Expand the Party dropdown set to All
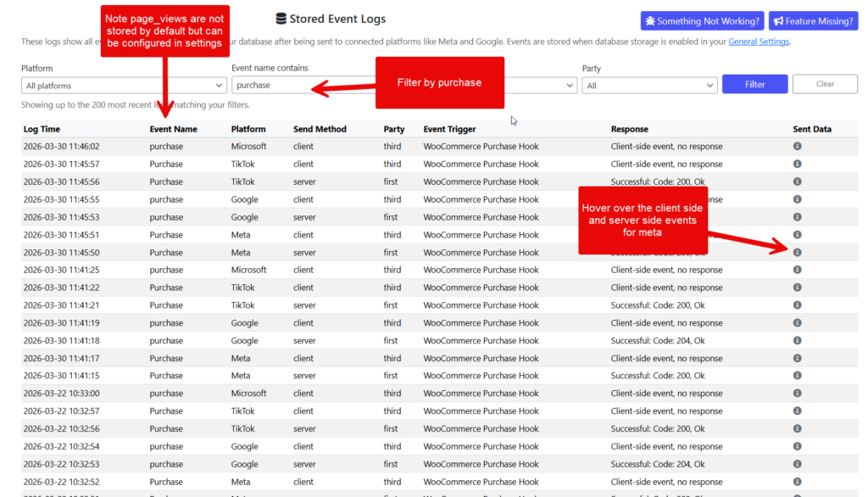Screen dimensions: 868x497 pyautogui.click(x=649, y=86)
